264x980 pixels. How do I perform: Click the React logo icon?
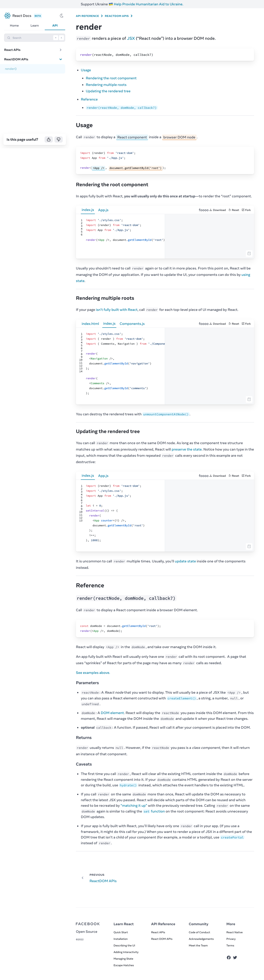tap(7, 16)
